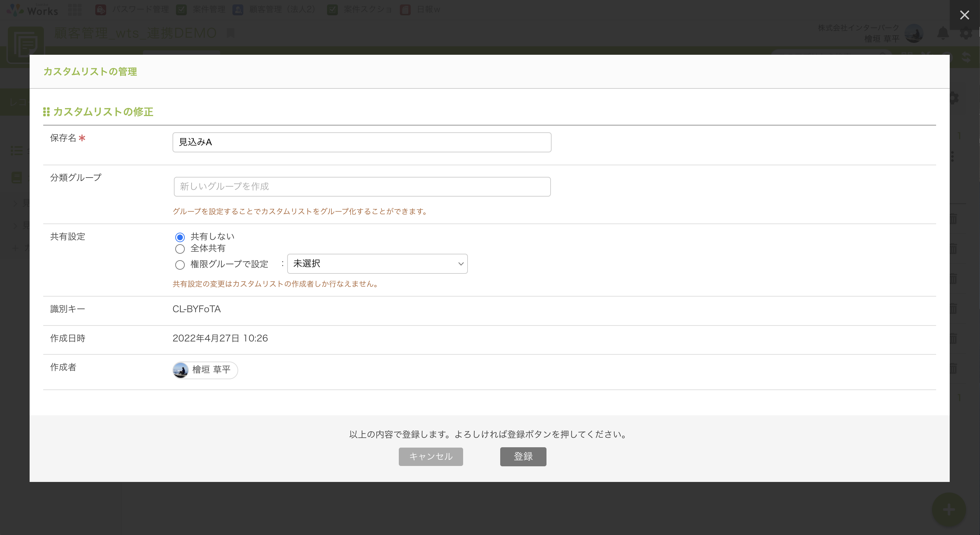
Task: Open the notifications bell icon
Action: pos(943,33)
